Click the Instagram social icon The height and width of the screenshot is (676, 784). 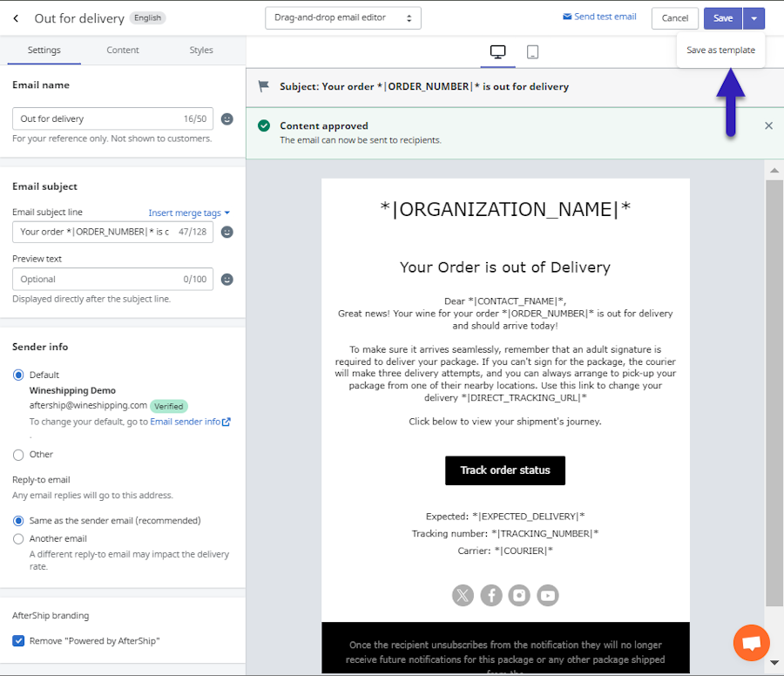click(x=519, y=596)
